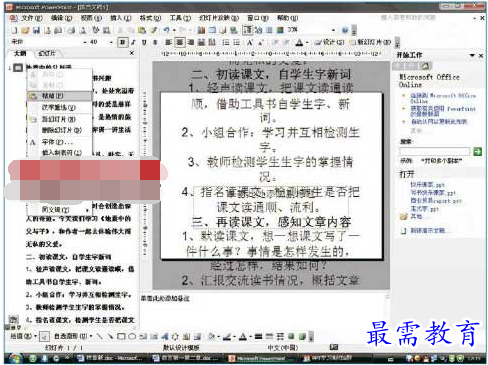Click the Open file folder icon
488x365 pixels.
pos(25,30)
